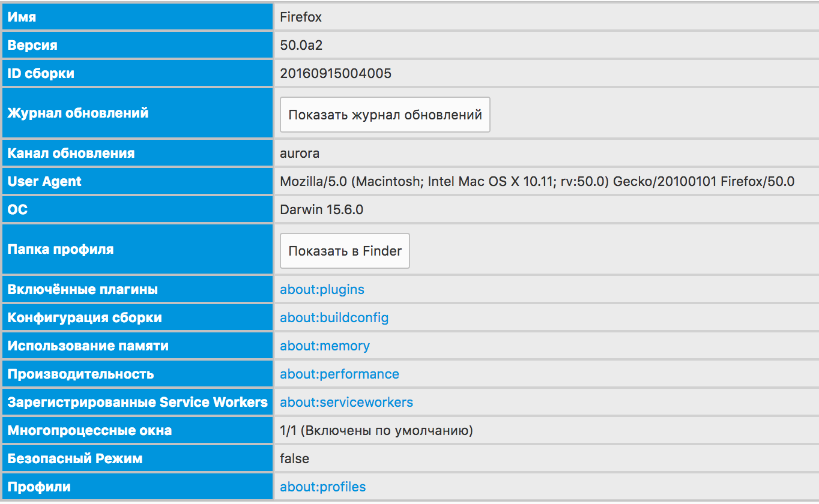Visit the about:profiles link

322,487
